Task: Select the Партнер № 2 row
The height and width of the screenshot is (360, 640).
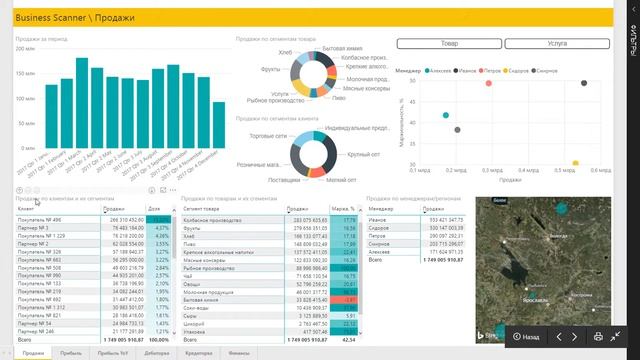Action: pyautogui.click(x=94, y=244)
